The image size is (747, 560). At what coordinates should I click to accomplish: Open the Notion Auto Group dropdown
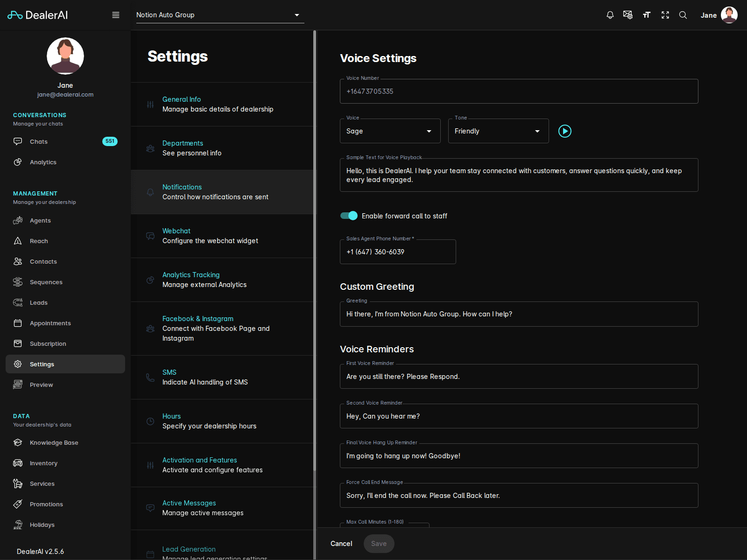point(296,14)
